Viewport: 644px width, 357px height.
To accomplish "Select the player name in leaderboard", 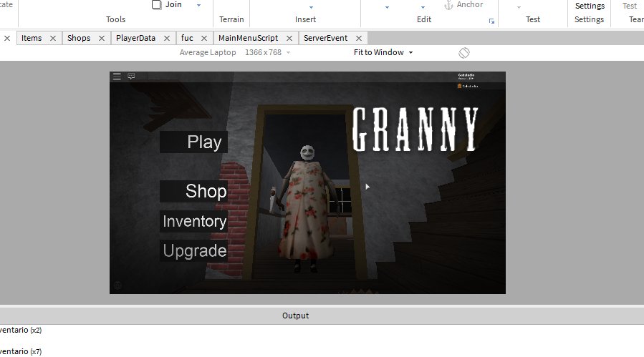I will click(x=470, y=86).
